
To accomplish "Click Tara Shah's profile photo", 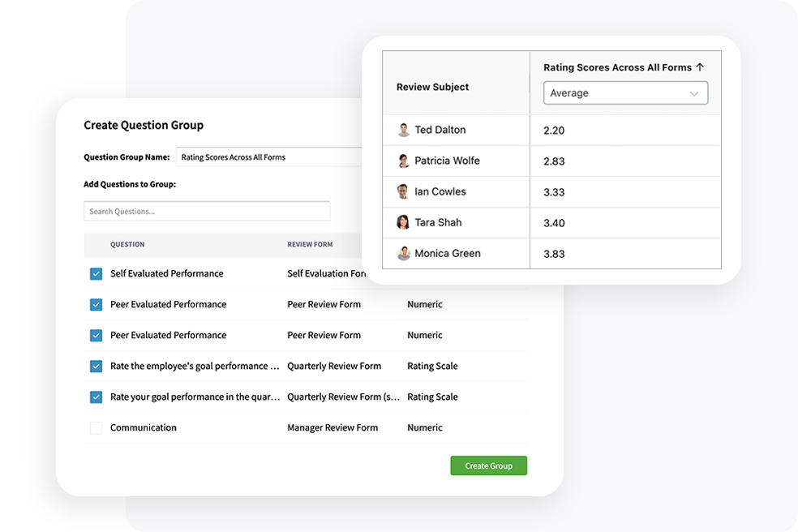I will [x=403, y=222].
